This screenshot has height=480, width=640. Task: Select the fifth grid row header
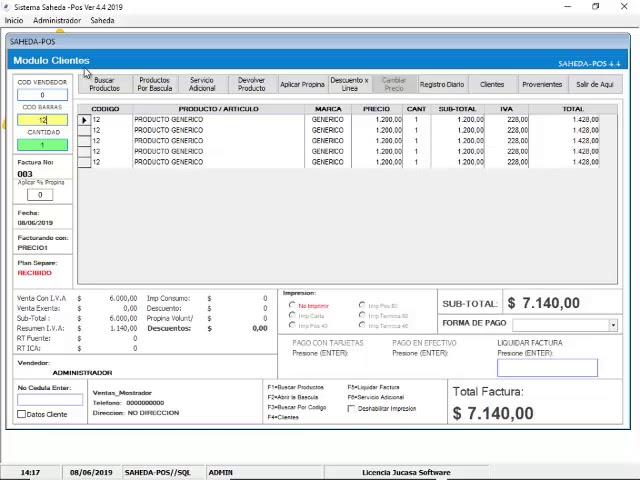coord(84,162)
